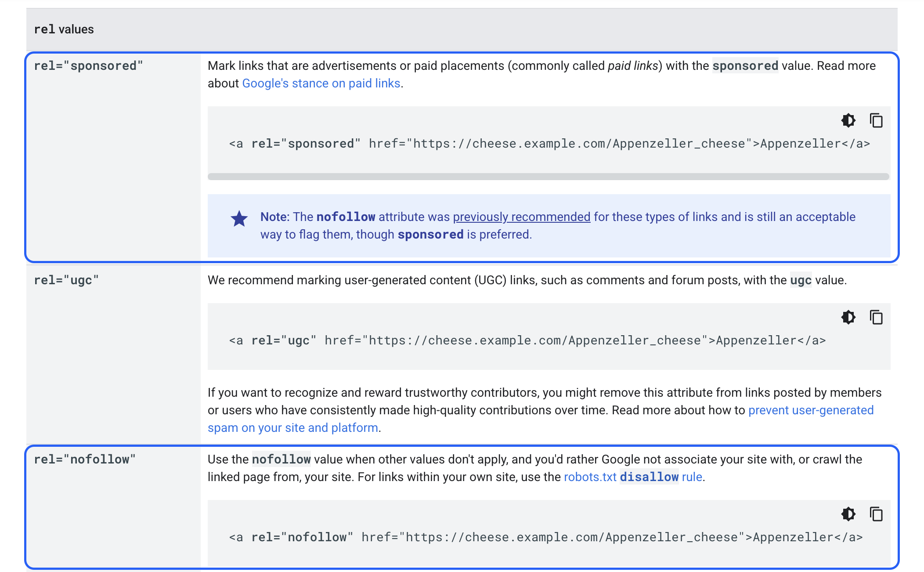Click the rel="nofollow" row label

(85, 460)
